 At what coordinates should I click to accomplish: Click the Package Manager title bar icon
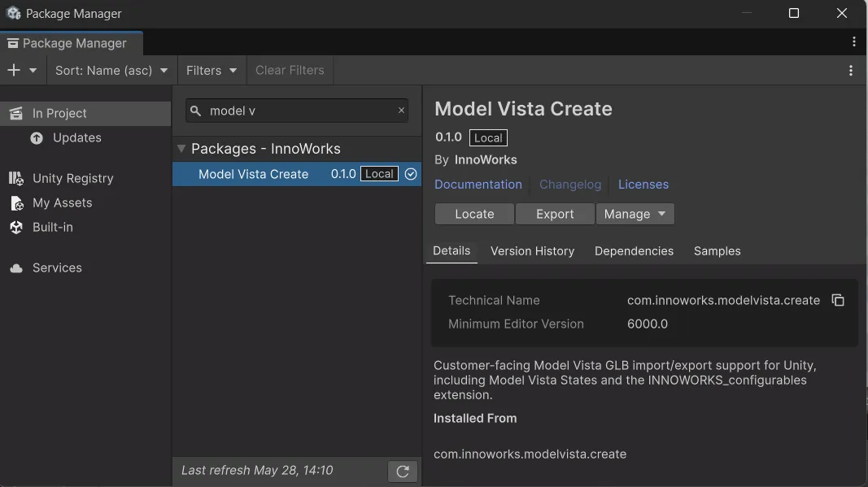pos(13,13)
